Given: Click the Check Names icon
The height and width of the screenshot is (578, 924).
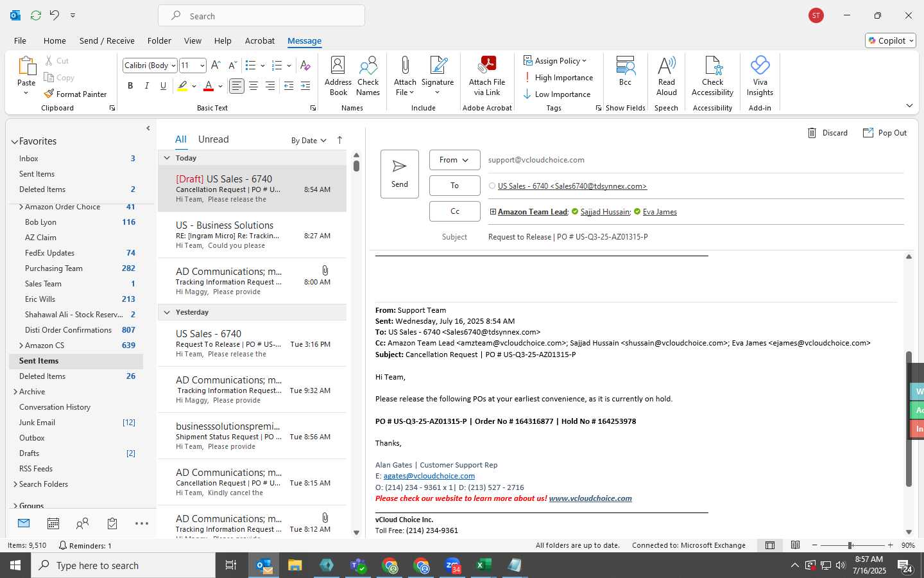Looking at the screenshot, I should point(368,76).
